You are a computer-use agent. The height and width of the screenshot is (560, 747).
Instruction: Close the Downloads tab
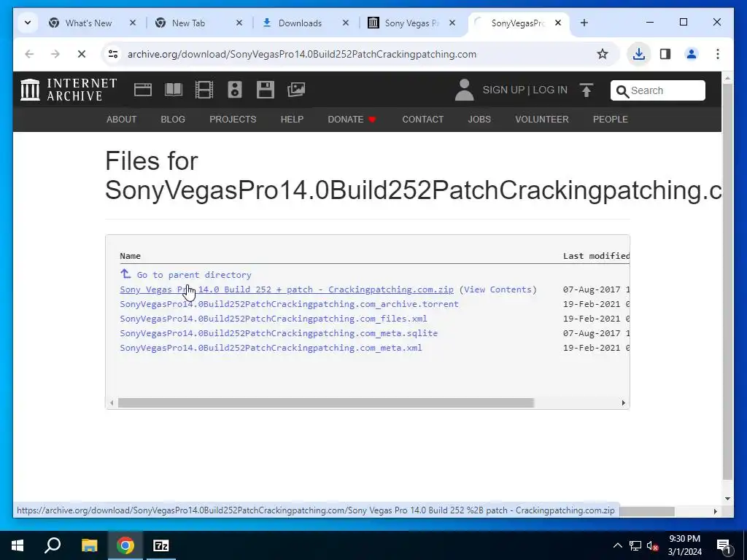pos(346,23)
